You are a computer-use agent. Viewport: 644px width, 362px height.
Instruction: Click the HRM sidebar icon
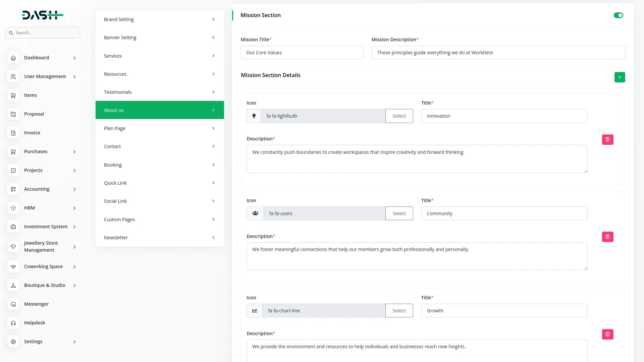tap(13, 208)
